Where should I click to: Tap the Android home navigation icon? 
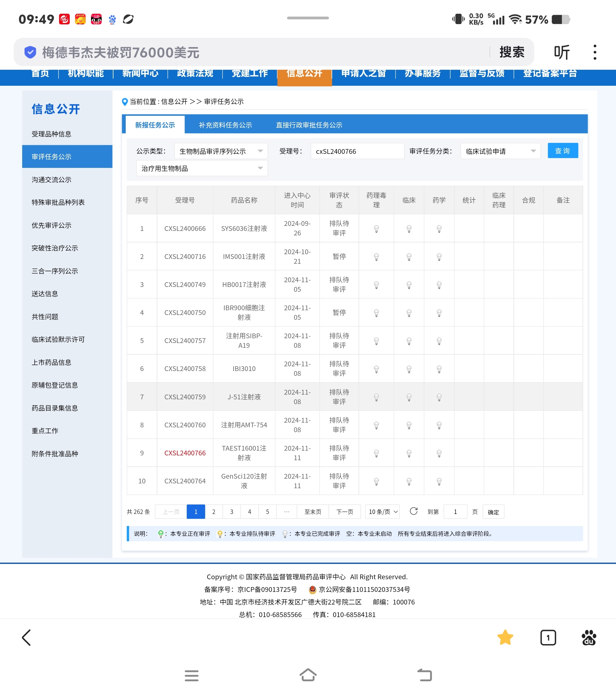pos(308,675)
